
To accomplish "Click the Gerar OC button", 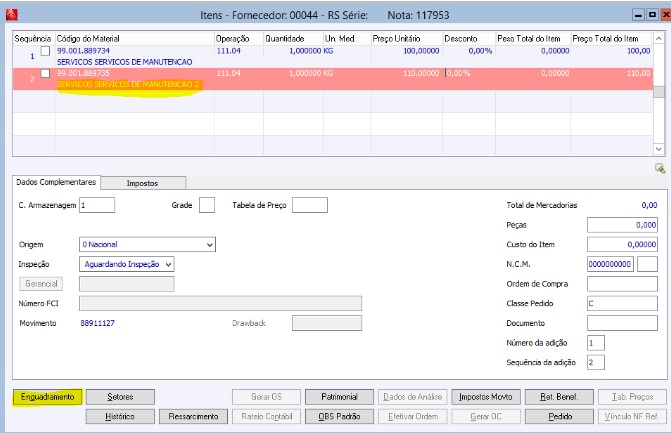I will [486, 416].
